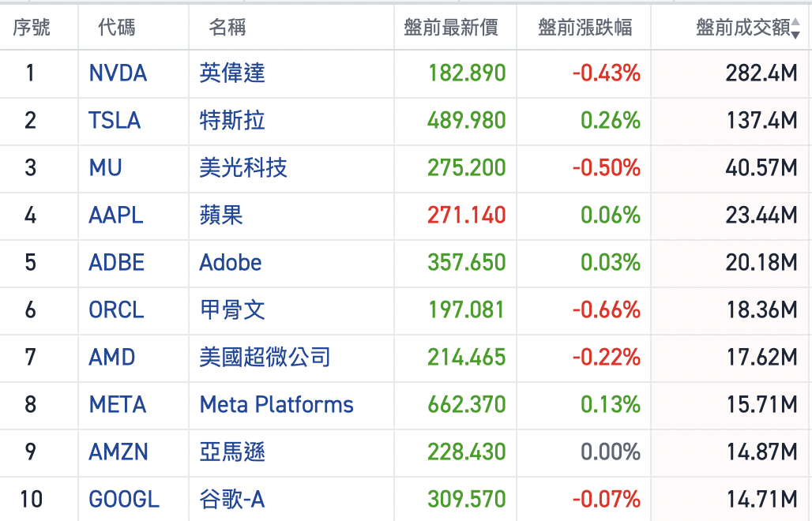Image resolution: width=812 pixels, height=521 pixels.
Task: Click the 特斯拉 stock name
Action: tap(232, 121)
